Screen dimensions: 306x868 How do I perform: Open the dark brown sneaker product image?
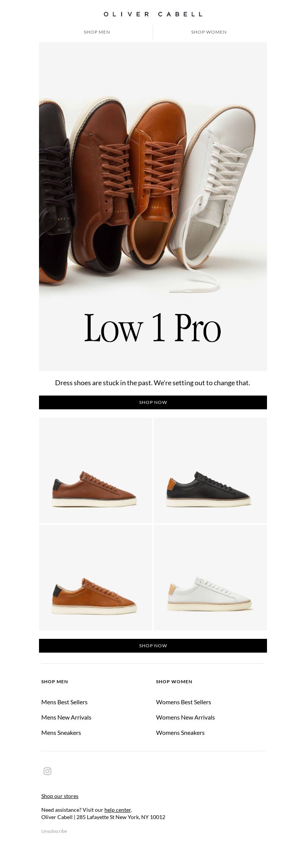96,471
